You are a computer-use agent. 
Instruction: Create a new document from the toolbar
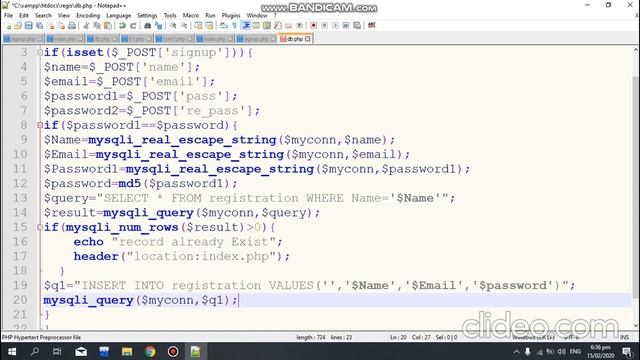8,25
